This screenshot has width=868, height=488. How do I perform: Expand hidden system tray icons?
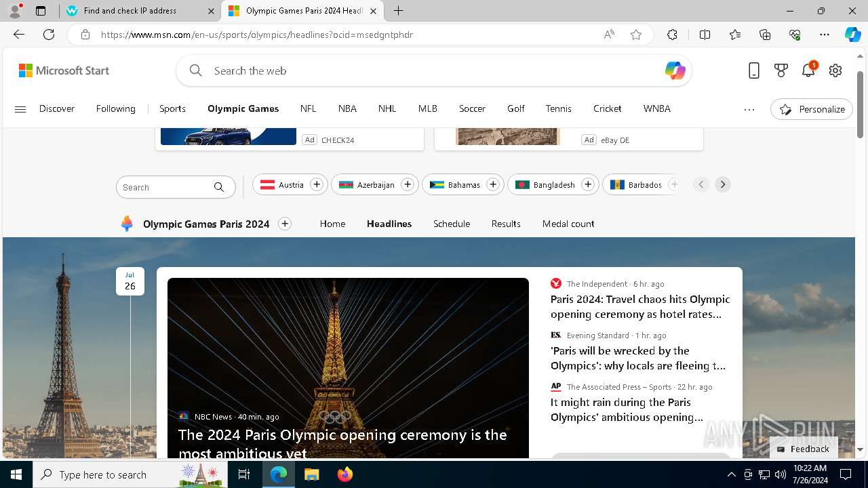[x=731, y=474]
